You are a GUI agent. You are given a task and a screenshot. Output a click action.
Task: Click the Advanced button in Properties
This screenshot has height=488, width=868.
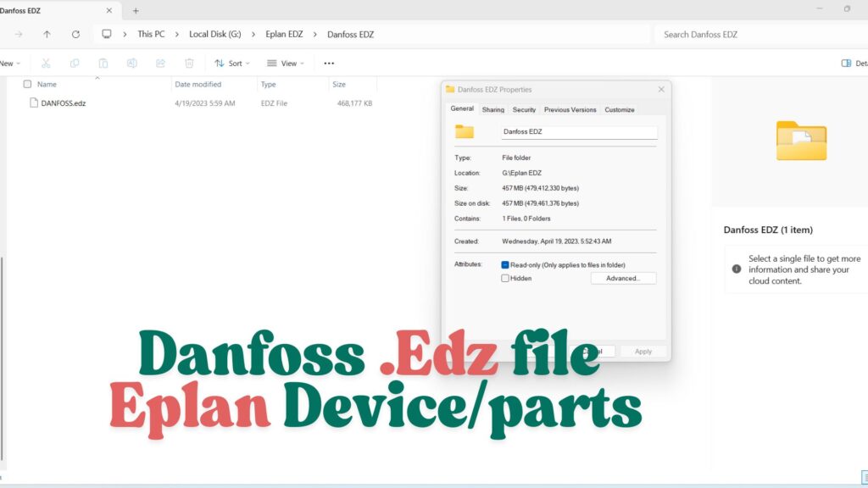point(623,278)
